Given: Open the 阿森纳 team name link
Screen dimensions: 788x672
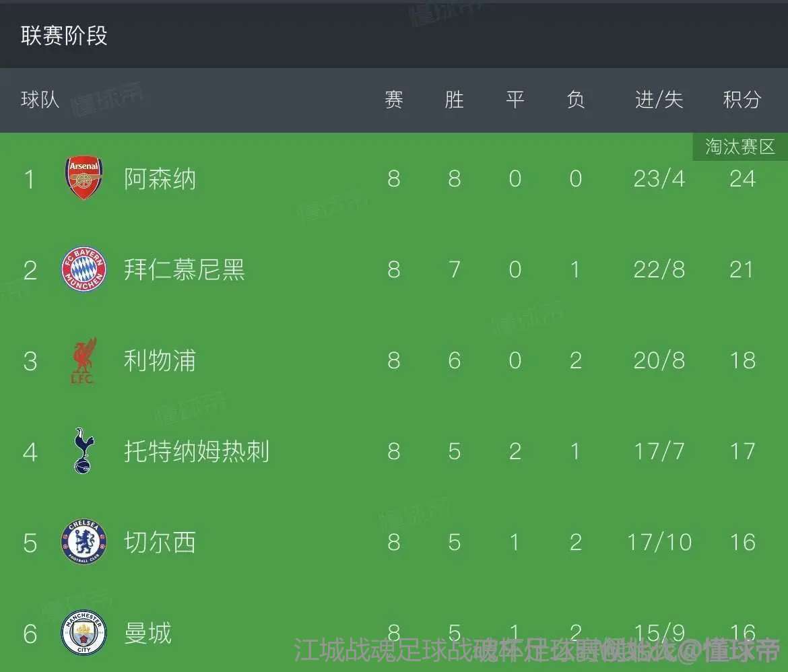Looking at the screenshot, I should [160, 179].
